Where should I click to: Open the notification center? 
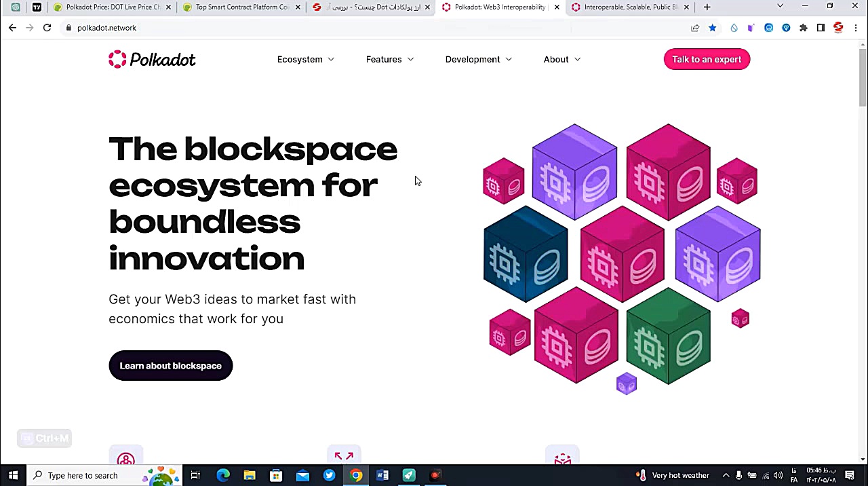(x=850, y=475)
